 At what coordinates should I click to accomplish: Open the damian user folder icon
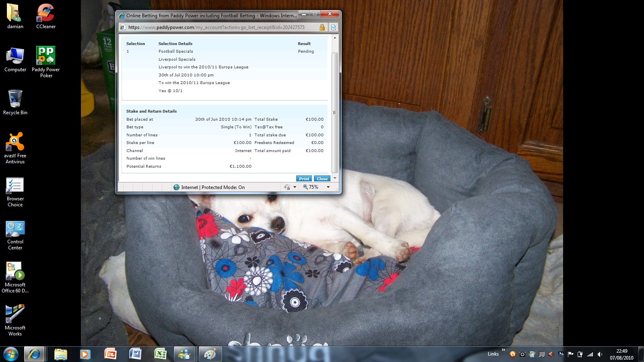(x=15, y=16)
